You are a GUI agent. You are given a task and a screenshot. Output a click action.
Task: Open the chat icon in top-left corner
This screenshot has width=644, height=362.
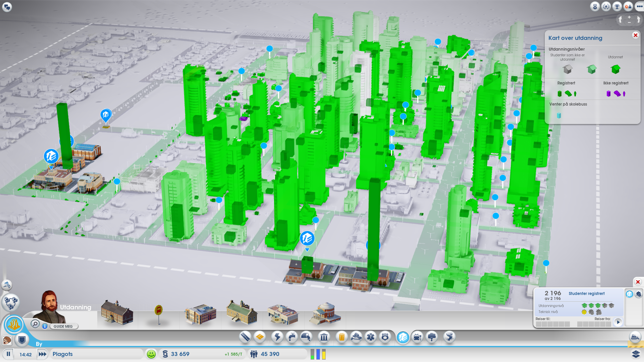[7, 7]
